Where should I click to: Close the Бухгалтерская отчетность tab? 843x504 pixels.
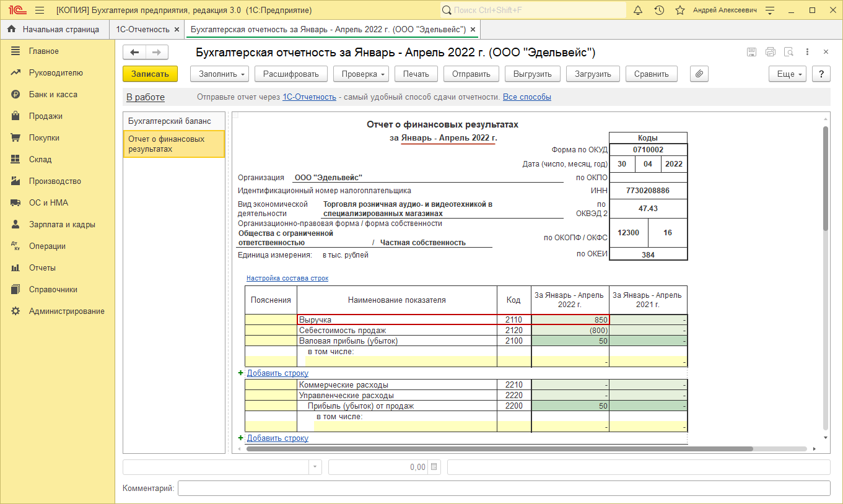473,30
